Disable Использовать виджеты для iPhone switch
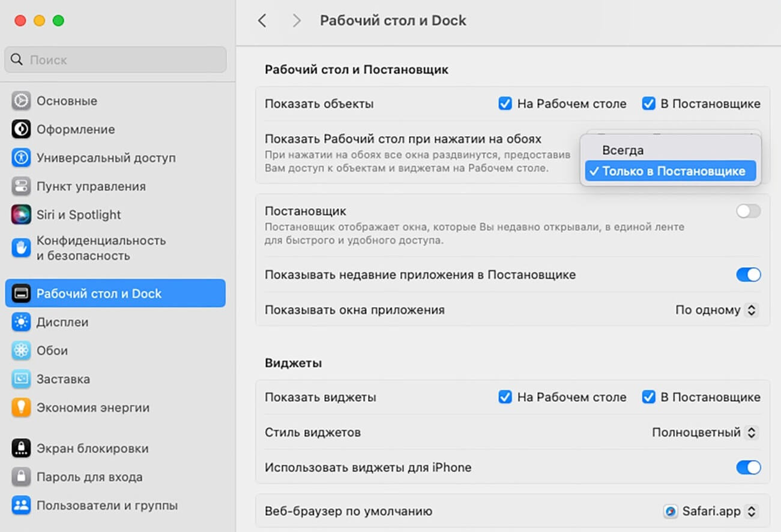Viewport: 781px width, 532px height. [x=748, y=467]
